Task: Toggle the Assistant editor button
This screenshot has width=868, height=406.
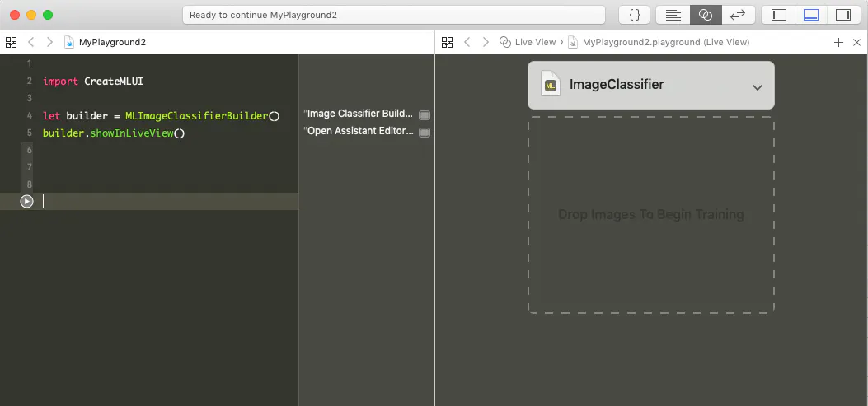Action: click(706, 15)
